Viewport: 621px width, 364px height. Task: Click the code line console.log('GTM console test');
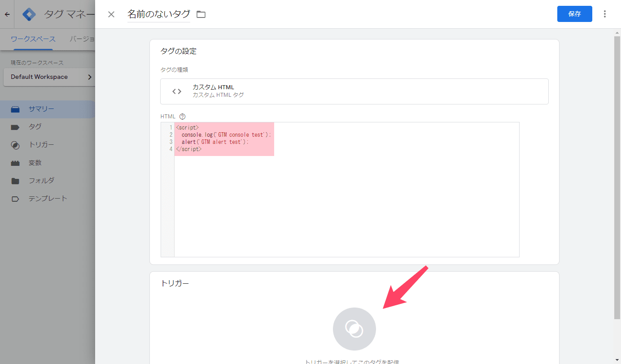point(226,135)
